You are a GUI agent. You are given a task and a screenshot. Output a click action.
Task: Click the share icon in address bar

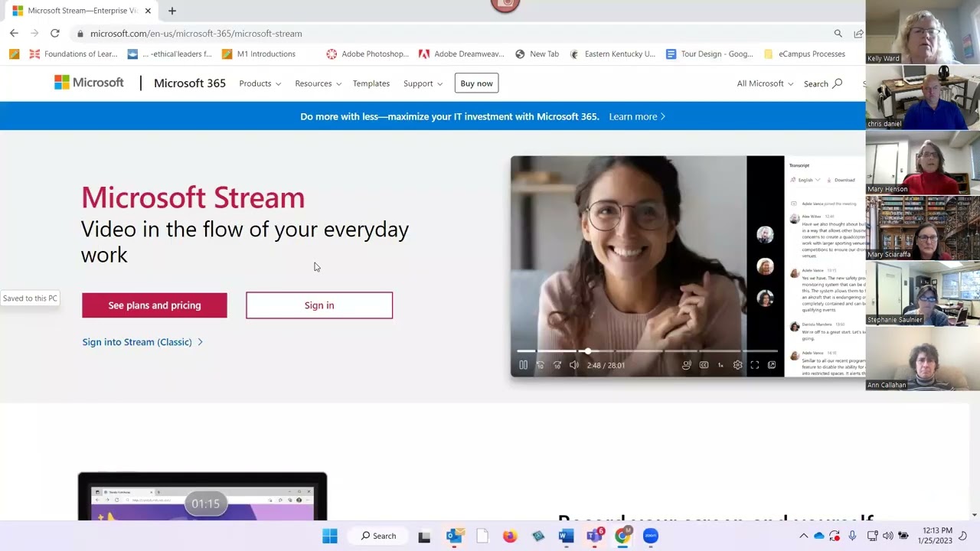[x=858, y=34]
